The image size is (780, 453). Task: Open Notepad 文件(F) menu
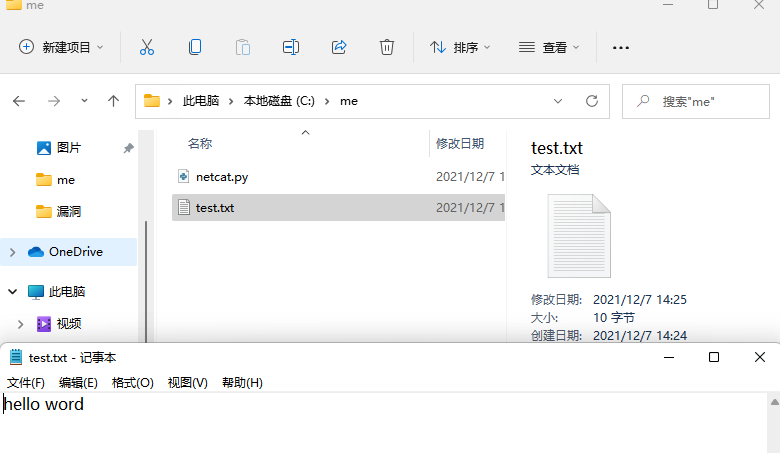tap(26, 382)
